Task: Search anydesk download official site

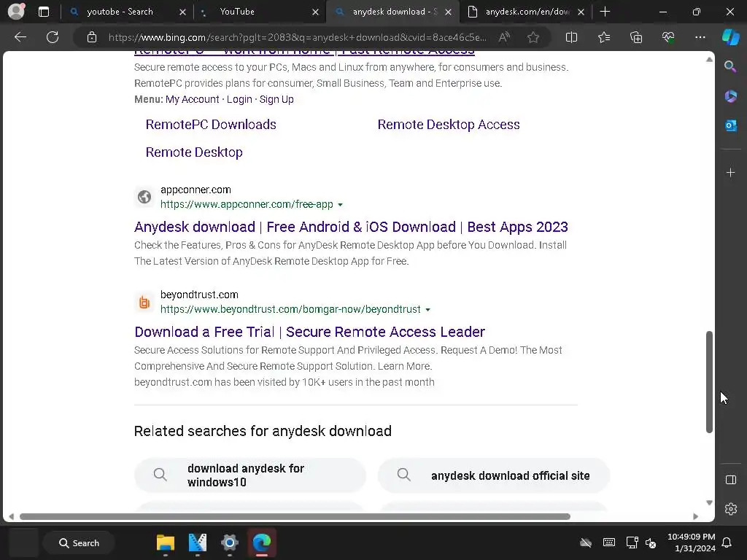Action: tap(494, 475)
